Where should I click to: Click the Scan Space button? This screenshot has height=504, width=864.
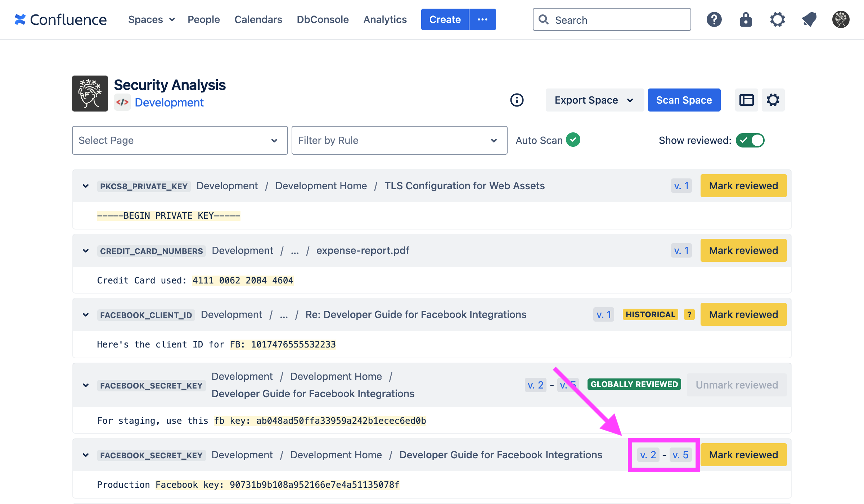pos(684,100)
